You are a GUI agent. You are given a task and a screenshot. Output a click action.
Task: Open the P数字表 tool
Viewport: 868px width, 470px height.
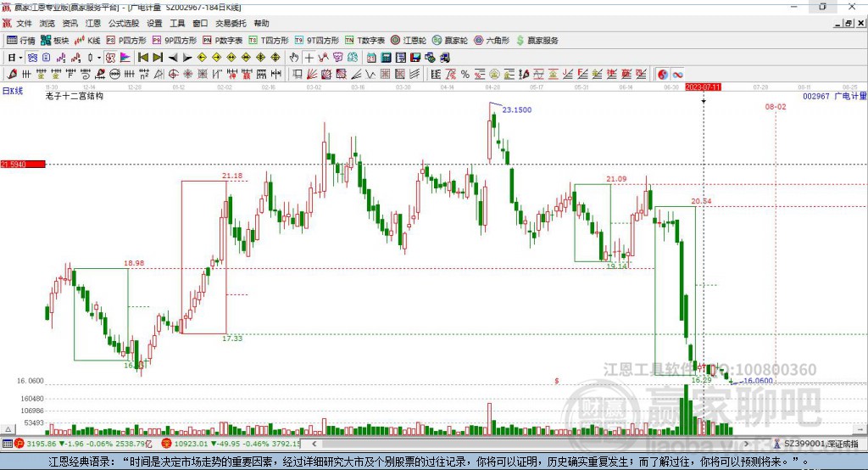tap(223, 41)
